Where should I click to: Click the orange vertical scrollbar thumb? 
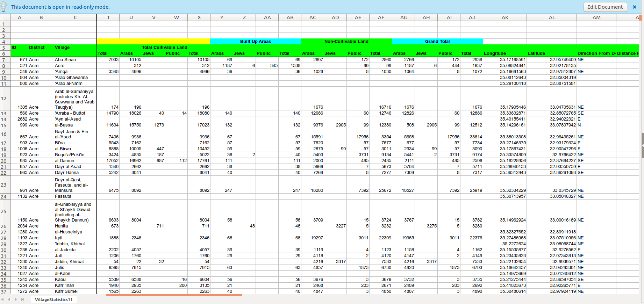[x=640, y=18]
